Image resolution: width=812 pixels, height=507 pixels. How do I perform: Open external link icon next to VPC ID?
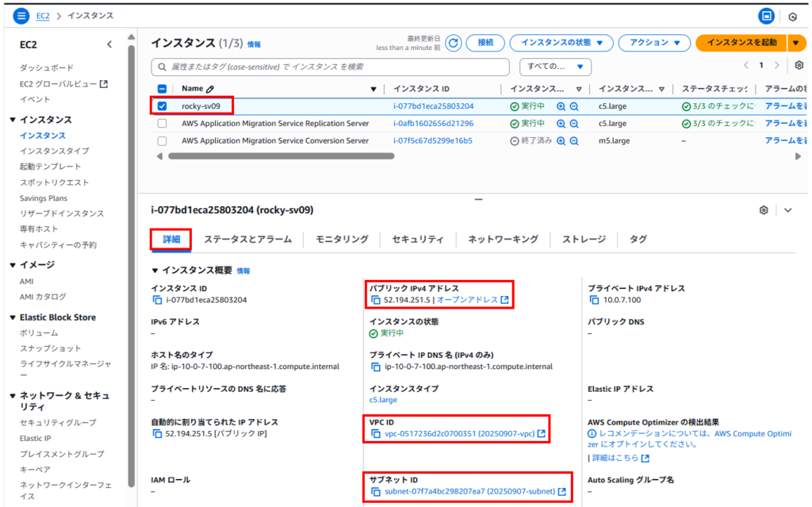pos(542,433)
